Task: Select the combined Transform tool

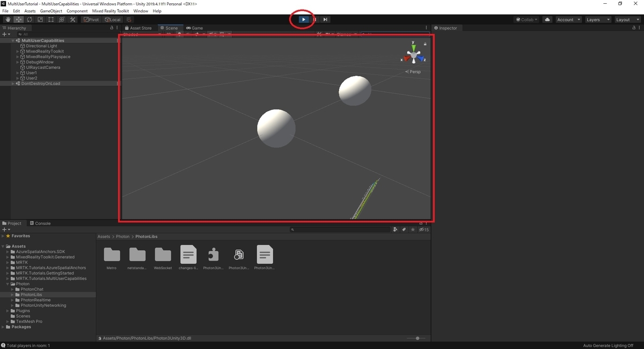Action: pyautogui.click(x=62, y=20)
